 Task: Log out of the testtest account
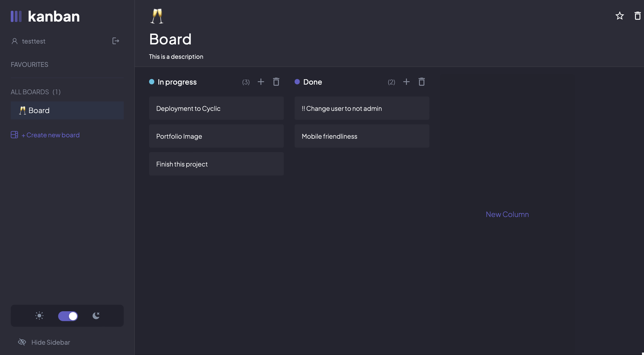pos(115,41)
